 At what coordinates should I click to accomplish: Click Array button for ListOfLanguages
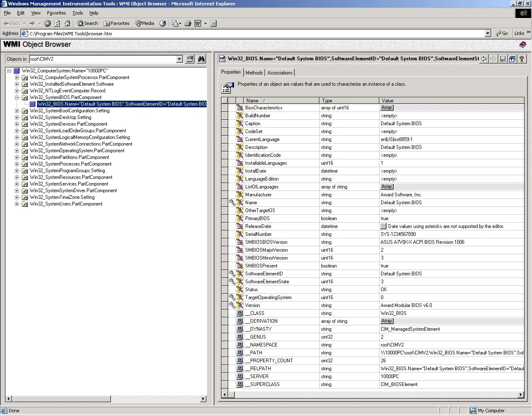coord(387,187)
